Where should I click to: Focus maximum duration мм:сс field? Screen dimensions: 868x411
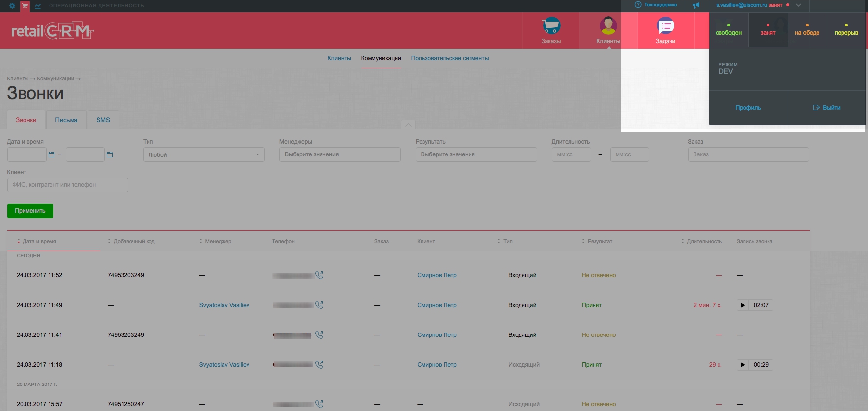tap(630, 154)
